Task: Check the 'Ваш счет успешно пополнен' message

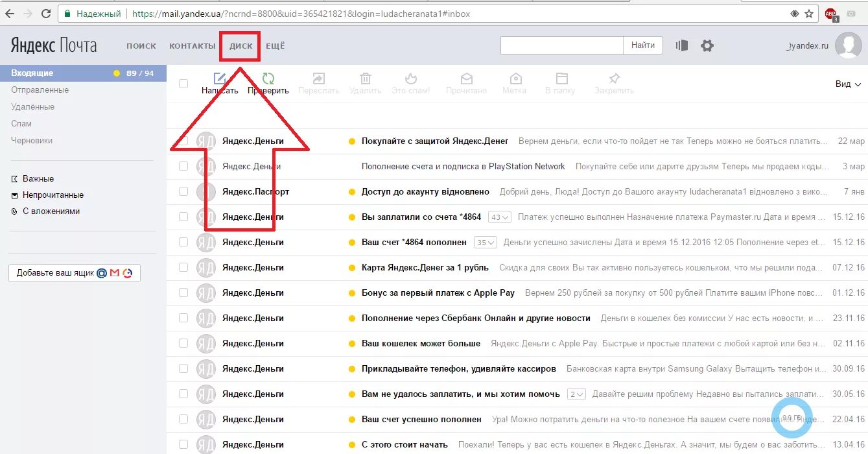Action: click(183, 419)
